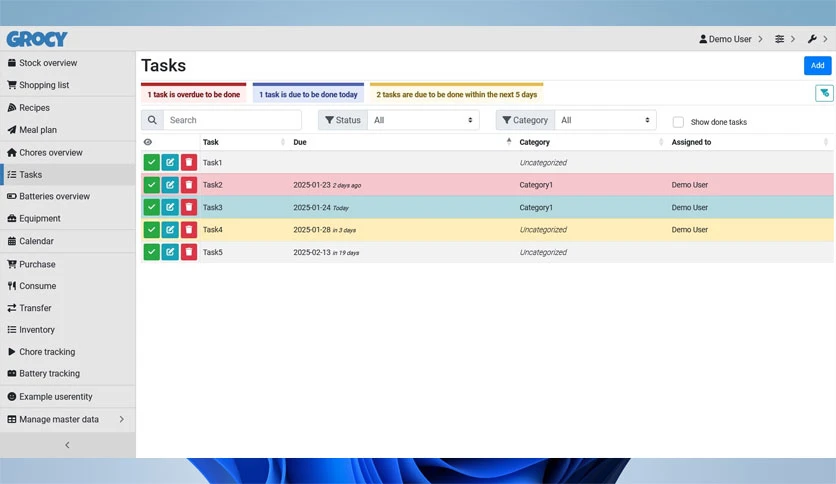Delete Task5 with trash icon
Image resolution: width=836 pixels, height=484 pixels.
[189, 252]
